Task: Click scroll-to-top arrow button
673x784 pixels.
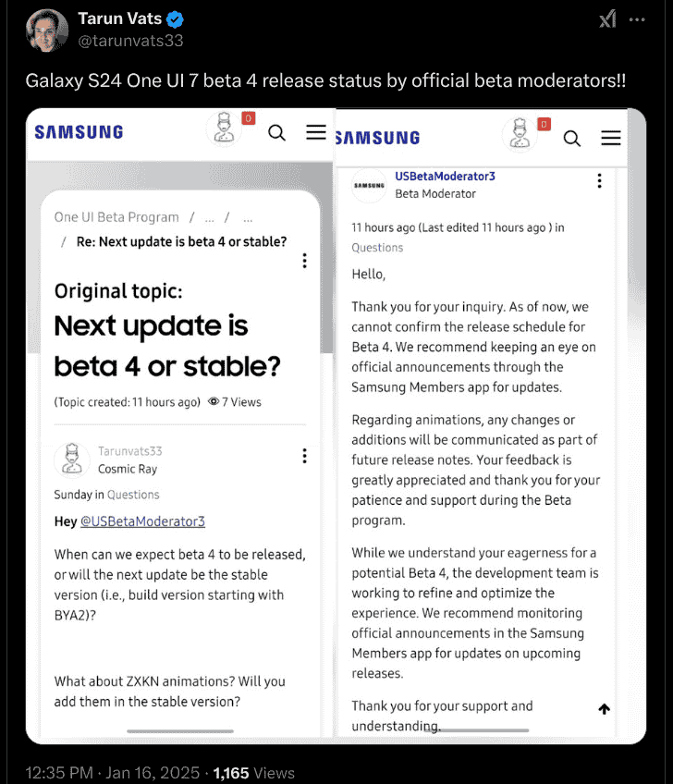Action: [604, 709]
